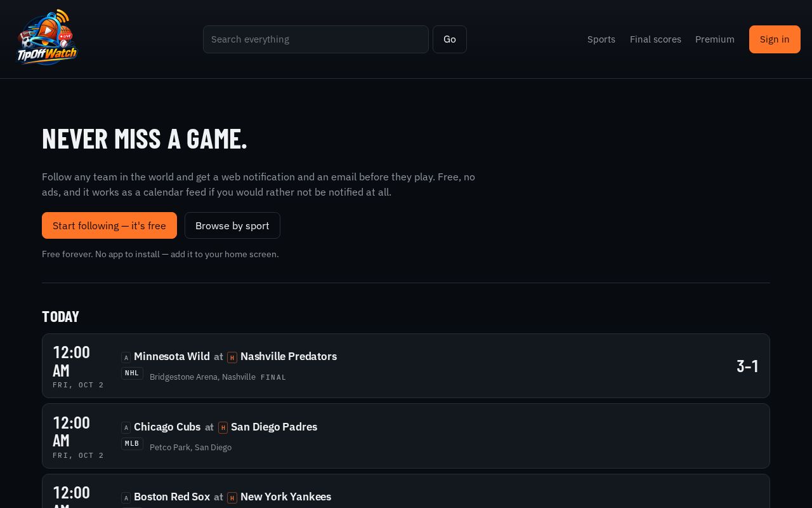Screen dimensions: 812x508
Task: Click the away badge beside Chicago Cubs
Action: point(126,428)
